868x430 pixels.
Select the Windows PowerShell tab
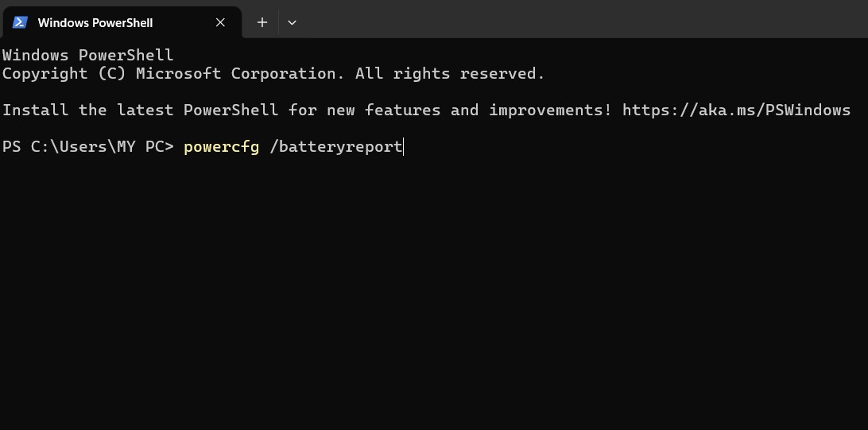point(95,22)
